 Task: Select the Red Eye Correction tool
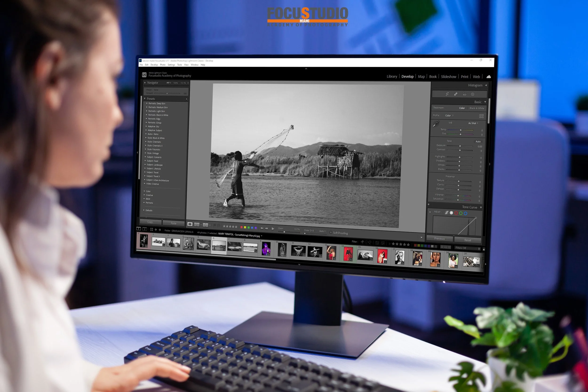[x=464, y=94]
